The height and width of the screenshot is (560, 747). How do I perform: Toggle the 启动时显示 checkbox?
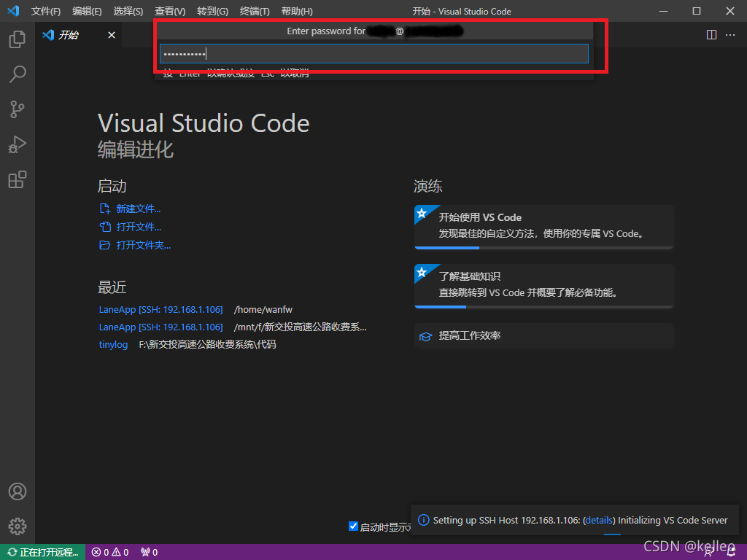353,526
